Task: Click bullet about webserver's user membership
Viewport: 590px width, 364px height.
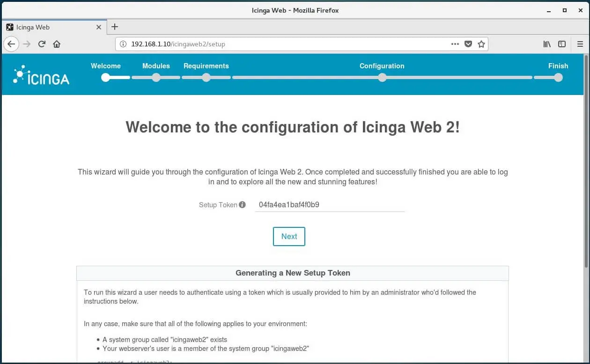Action: pos(206,349)
